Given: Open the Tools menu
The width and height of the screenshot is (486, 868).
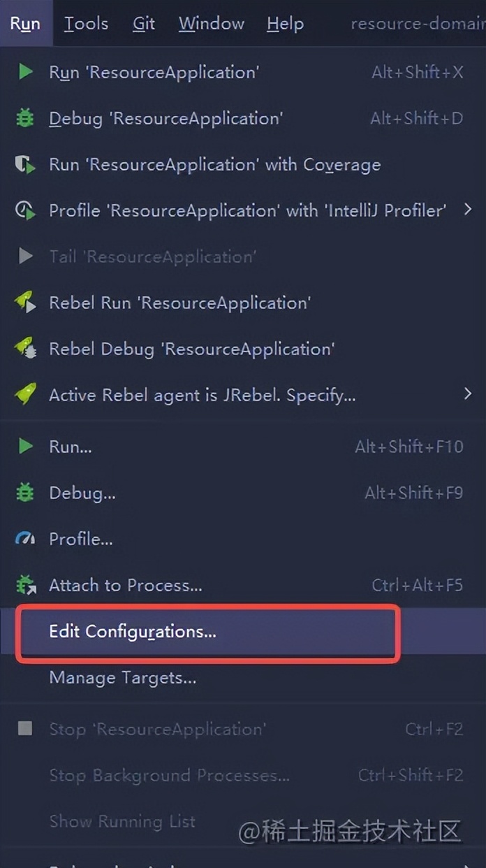Looking at the screenshot, I should [86, 24].
